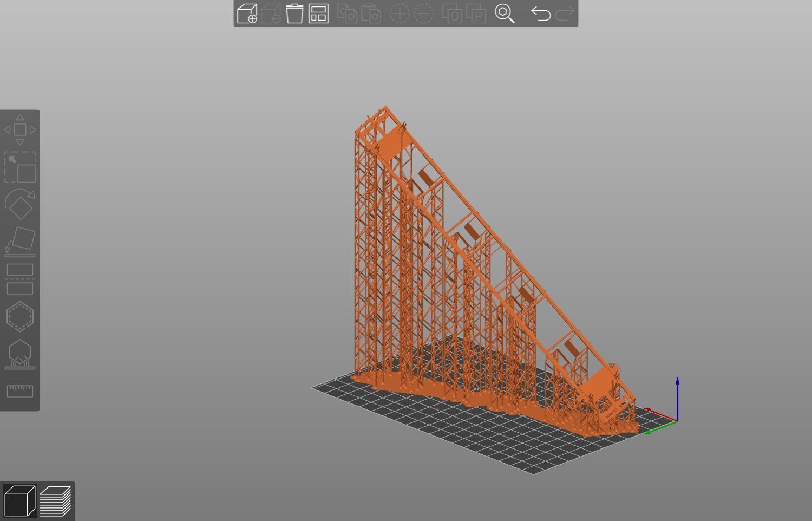Switch to sliced layers preview
Viewport: 812px width, 521px height.
[55, 501]
